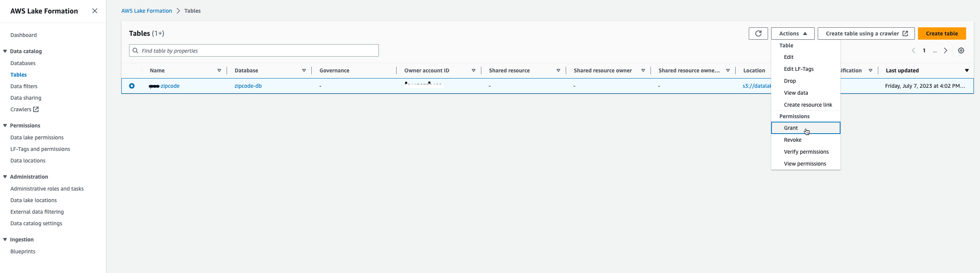Sort by Name column arrow
The image size is (980, 273).
(219, 70)
